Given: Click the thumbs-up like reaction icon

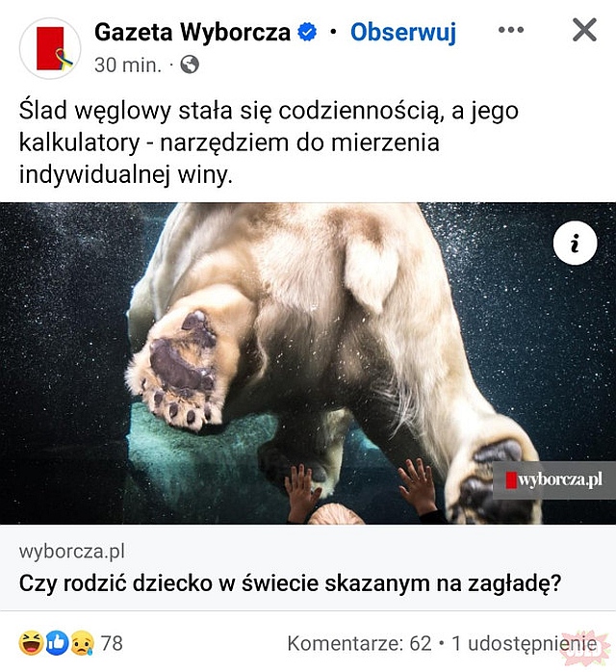Looking at the screenshot, I should (57, 643).
